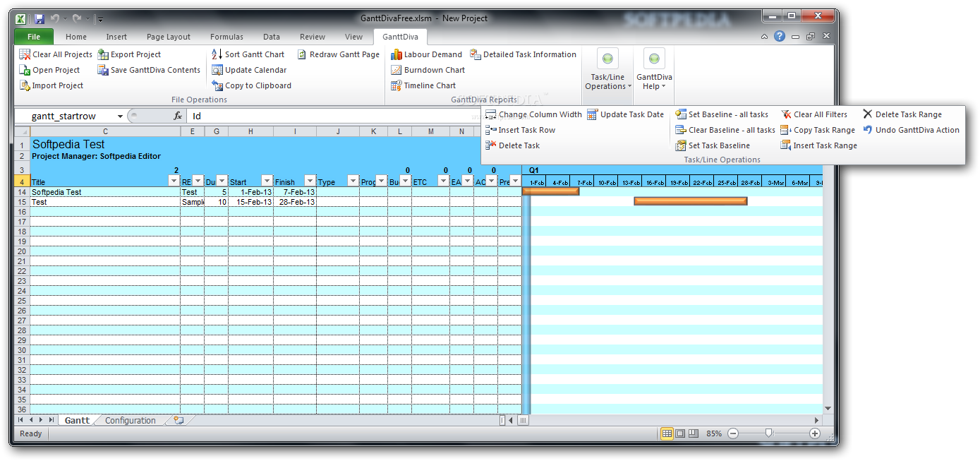
Task: Choose Copy Task Range
Action: (x=818, y=130)
